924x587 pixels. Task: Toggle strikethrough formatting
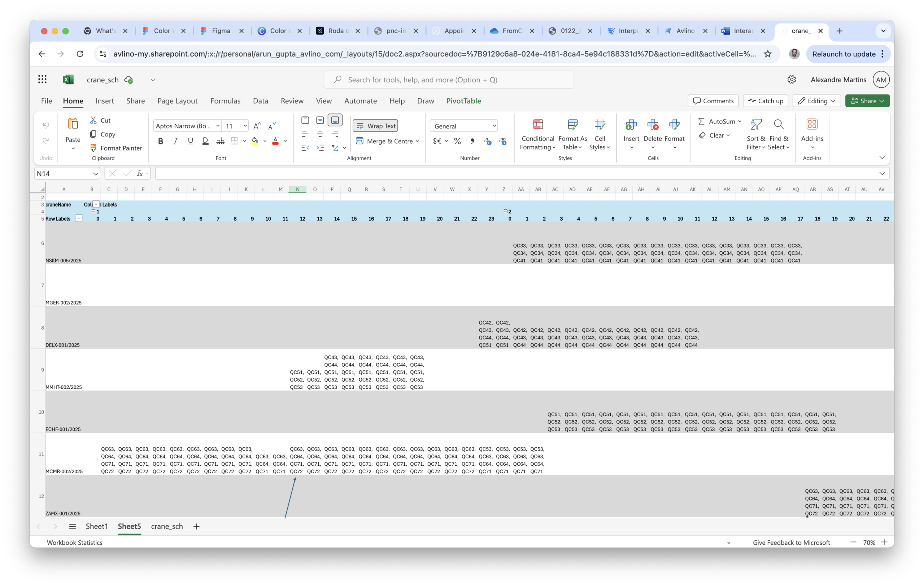click(220, 141)
